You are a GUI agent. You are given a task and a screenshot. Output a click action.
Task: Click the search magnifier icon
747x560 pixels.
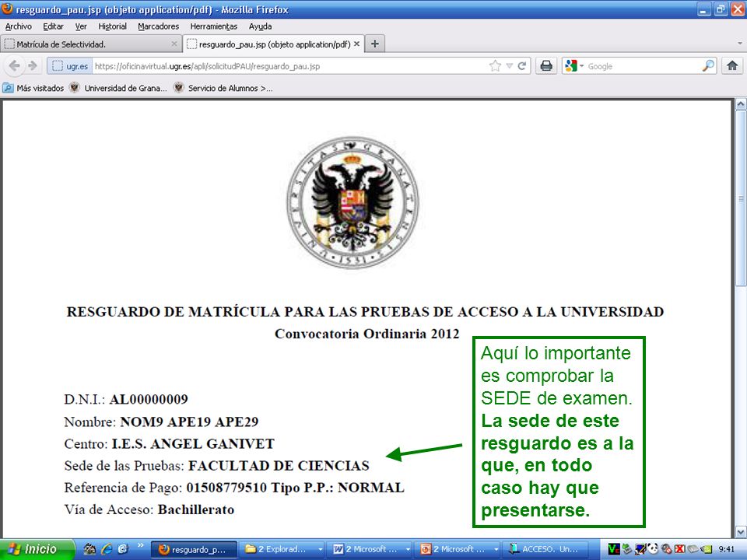[x=708, y=65]
